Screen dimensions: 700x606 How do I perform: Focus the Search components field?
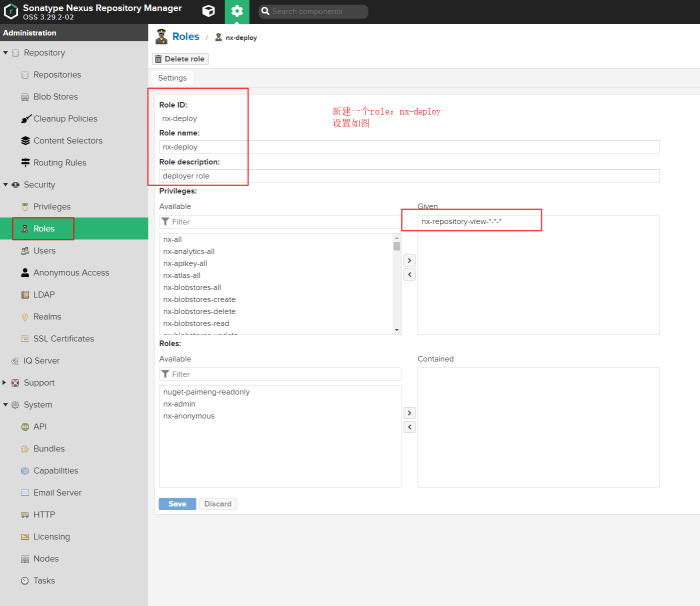pos(313,12)
